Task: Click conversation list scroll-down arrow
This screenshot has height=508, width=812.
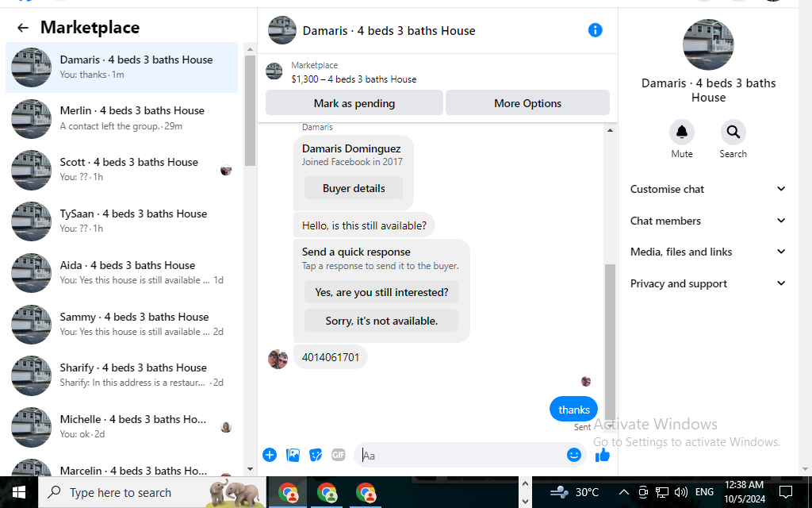Action: pyautogui.click(x=250, y=469)
